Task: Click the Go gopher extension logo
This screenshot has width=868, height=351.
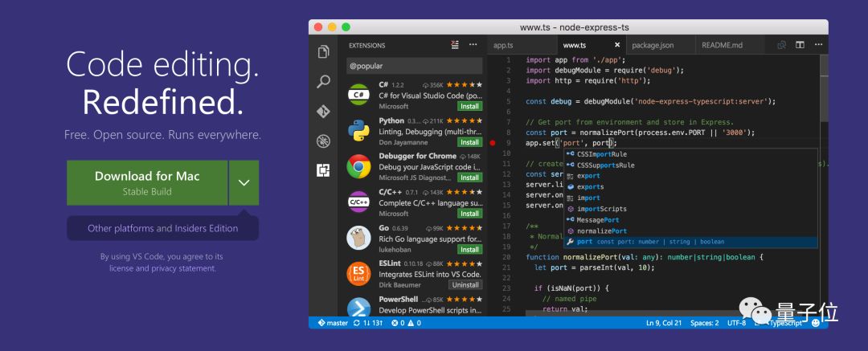Action: [x=358, y=238]
